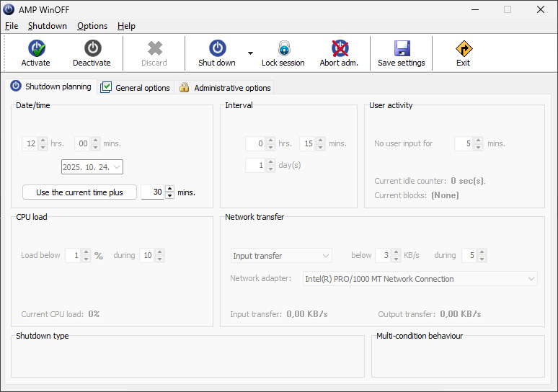
Task: Click the Discard X icon
Action: (x=154, y=48)
